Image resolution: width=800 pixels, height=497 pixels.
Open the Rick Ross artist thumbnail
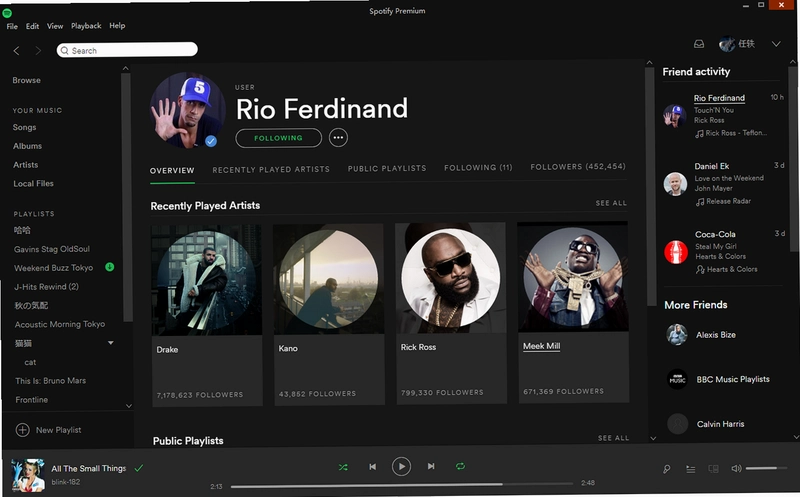pos(451,278)
